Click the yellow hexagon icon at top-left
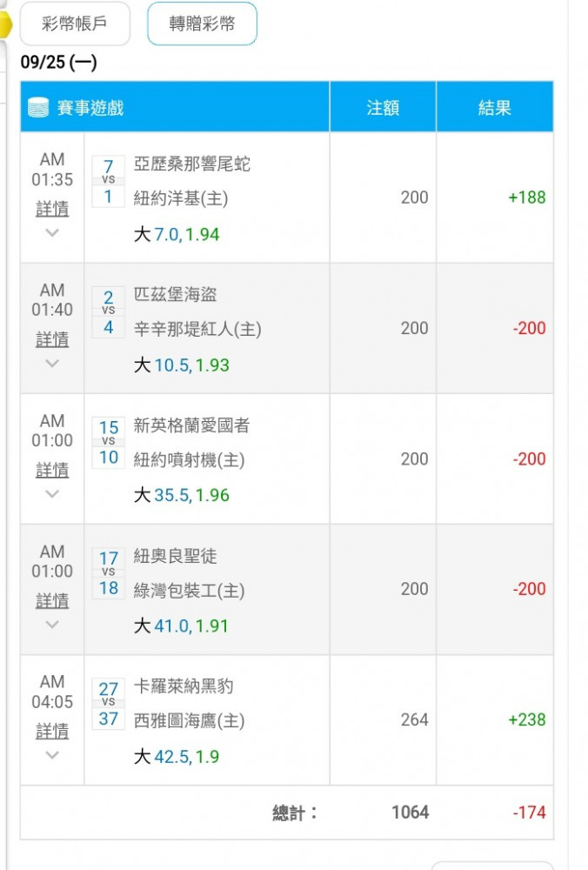 click(5, 25)
